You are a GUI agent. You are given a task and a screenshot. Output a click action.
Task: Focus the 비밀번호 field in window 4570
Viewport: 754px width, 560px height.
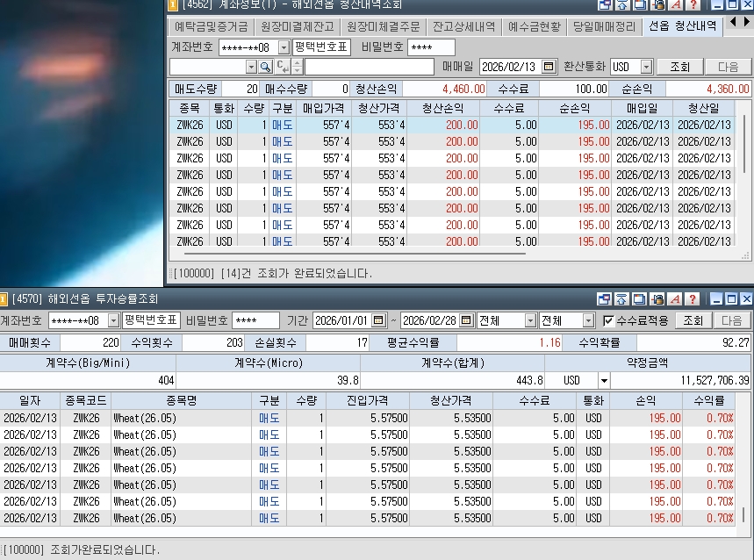click(x=255, y=320)
